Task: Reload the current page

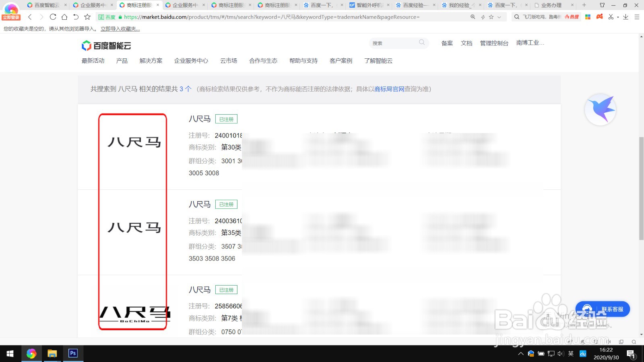Action: point(53,17)
